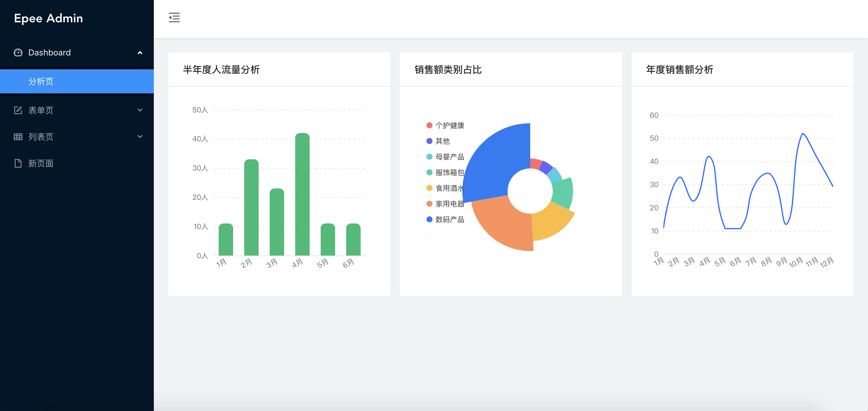Select the 分析页 menu item
Image resolution: width=868 pixels, height=411 pixels.
[x=41, y=81]
